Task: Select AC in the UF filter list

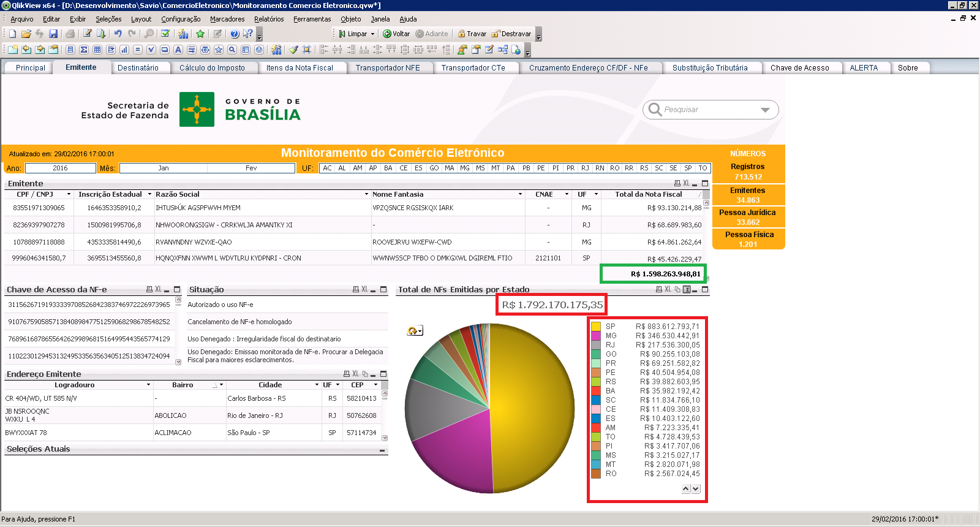Action: click(x=327, y=168)
